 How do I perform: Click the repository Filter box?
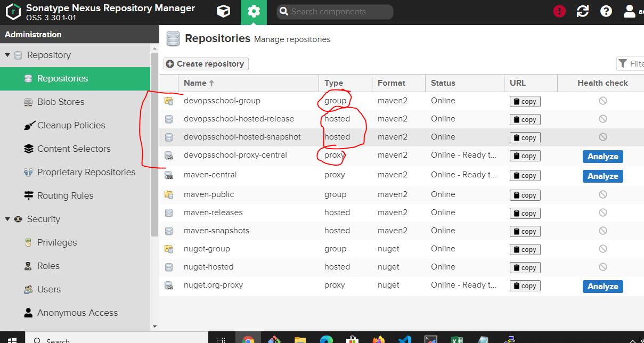point(631,64)
